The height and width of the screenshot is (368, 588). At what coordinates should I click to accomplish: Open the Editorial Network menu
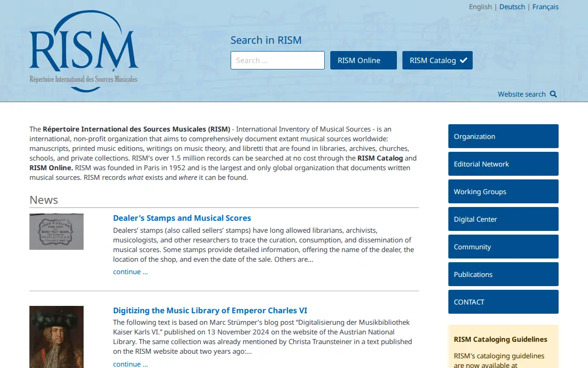point(503,164)
